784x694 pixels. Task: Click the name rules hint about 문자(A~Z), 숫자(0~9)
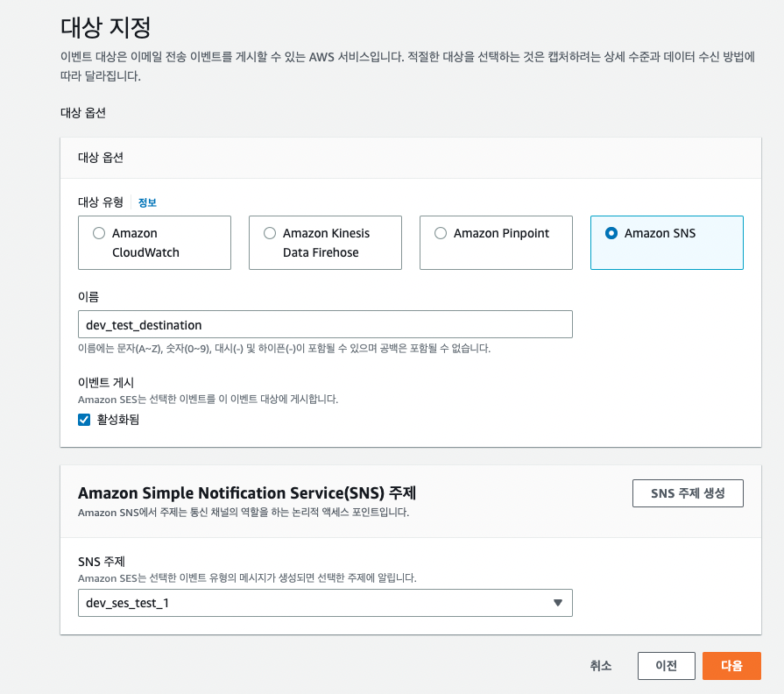284,348
